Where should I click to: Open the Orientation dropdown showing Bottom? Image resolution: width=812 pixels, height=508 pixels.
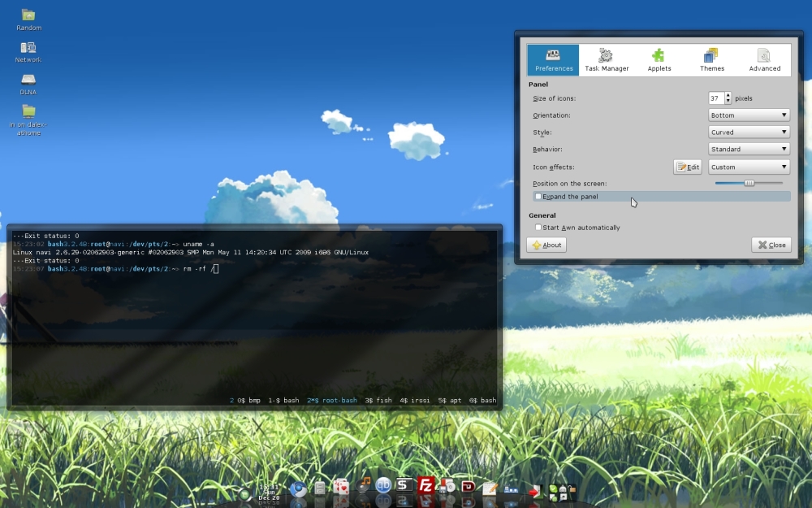point(749,115)
